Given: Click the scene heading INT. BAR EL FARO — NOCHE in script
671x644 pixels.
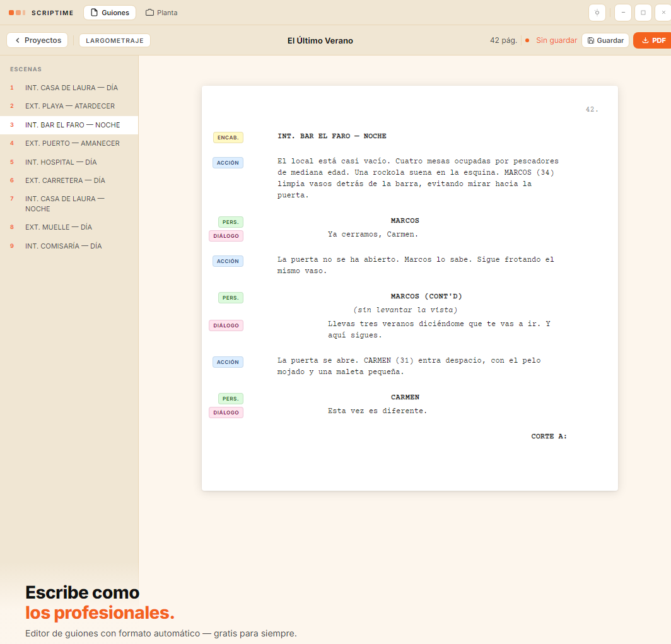Looking at the screenshot, I should pyautogui.click(x=332, y=136).
